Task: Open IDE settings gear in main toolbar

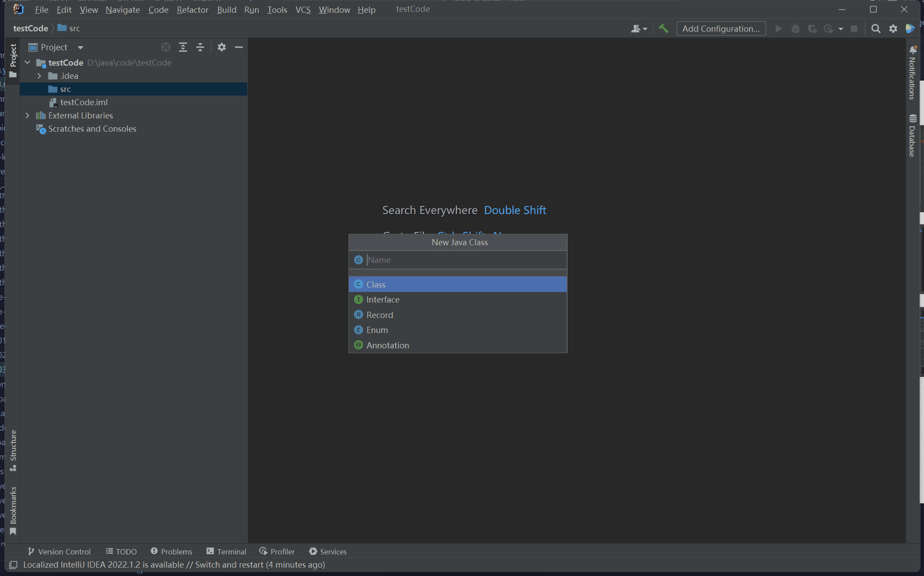Action: pos(893,29)
